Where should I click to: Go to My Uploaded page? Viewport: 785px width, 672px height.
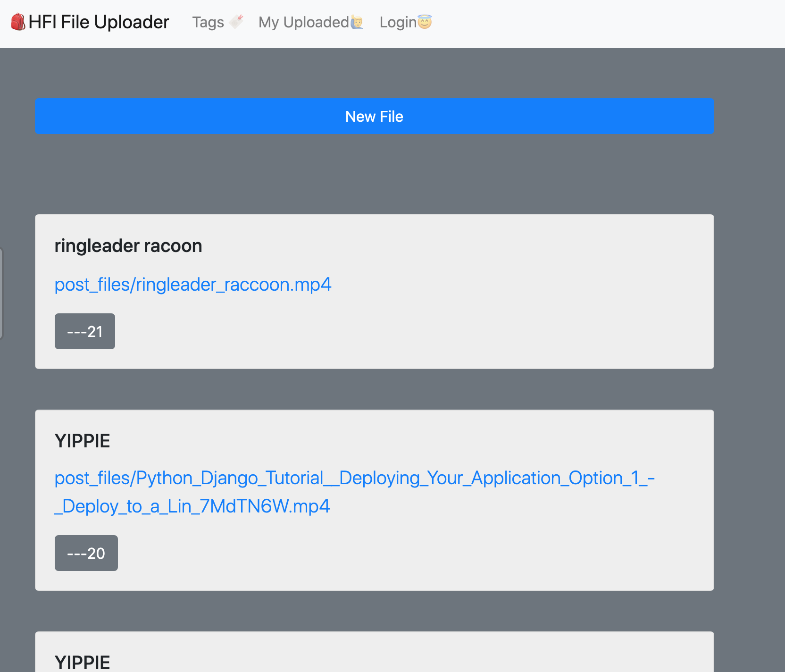pos(311,22)
